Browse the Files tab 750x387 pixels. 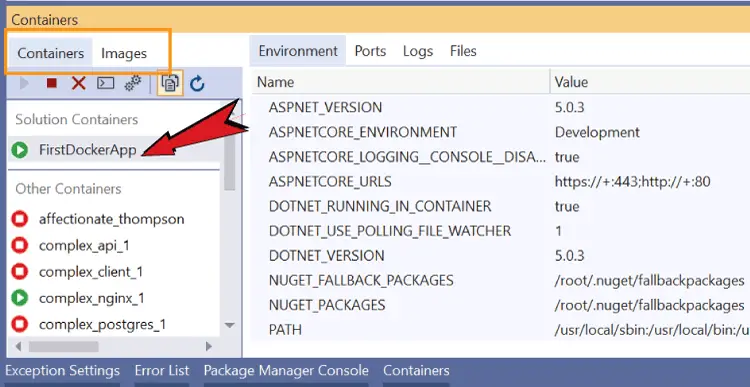[463, 51]
